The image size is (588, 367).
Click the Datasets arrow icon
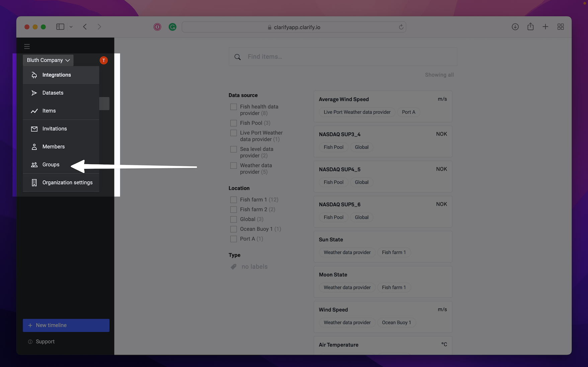[x=34, y=93]
